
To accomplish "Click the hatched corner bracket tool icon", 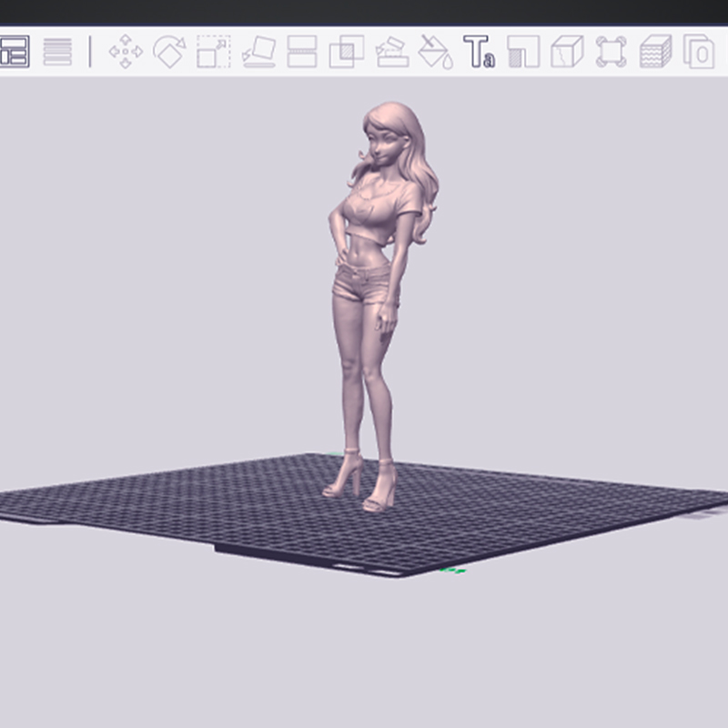I will tap(523, 52).
